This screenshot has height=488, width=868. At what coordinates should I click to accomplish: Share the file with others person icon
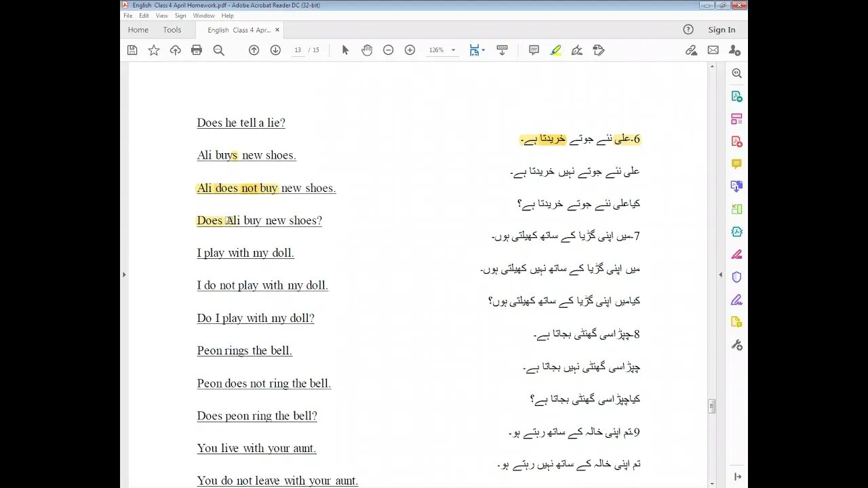point(734,50)
